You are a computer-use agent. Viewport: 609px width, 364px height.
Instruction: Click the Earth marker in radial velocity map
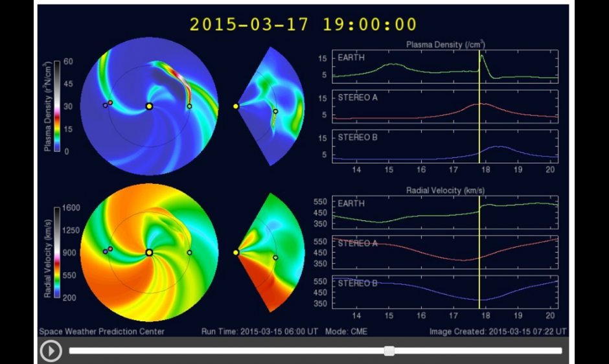(x=189, y=253)
